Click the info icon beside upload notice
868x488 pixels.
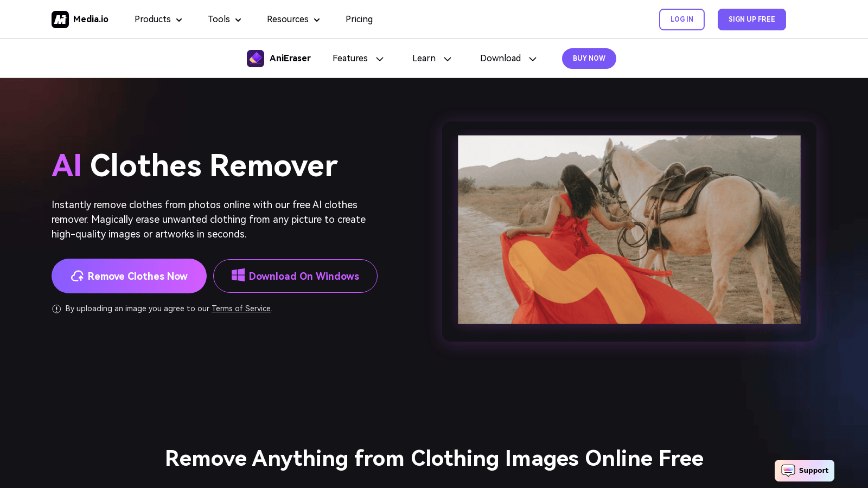click(56, 309)
